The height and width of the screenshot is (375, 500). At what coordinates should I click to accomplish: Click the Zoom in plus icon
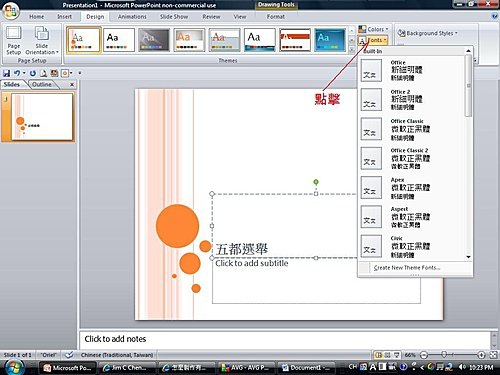click(481, 355)
